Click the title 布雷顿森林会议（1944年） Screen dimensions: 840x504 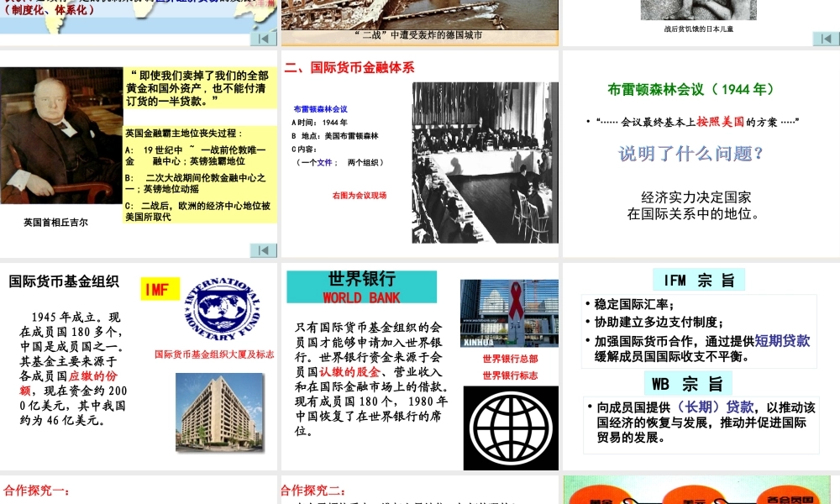691,89
